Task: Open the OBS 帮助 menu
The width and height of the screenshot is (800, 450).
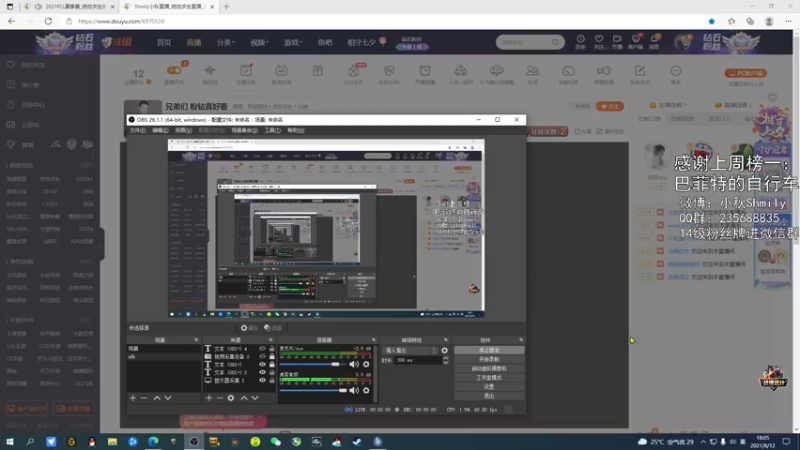Action: tap(295, 131)
